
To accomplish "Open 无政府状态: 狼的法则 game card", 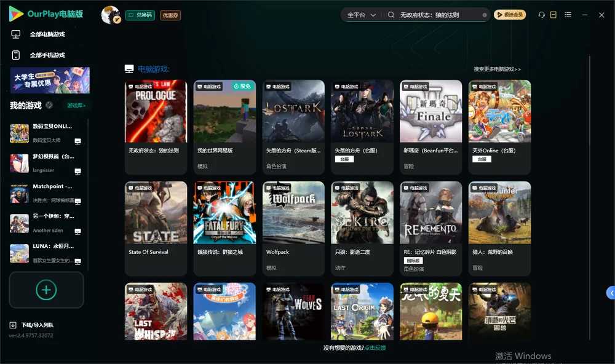I will click(156, 127).
